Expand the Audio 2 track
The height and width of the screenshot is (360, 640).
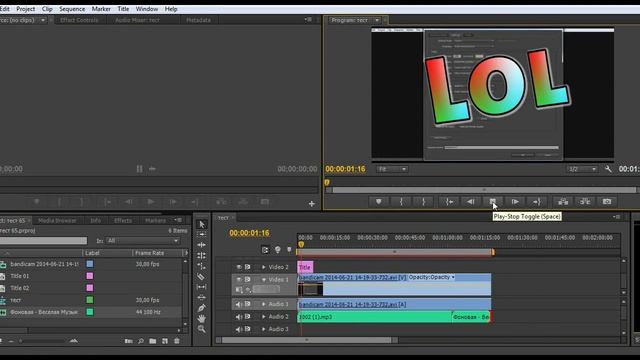264,317
